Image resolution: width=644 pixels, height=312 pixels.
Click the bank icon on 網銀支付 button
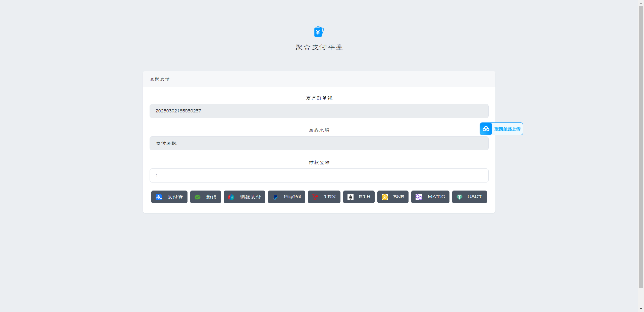point(231,197)
